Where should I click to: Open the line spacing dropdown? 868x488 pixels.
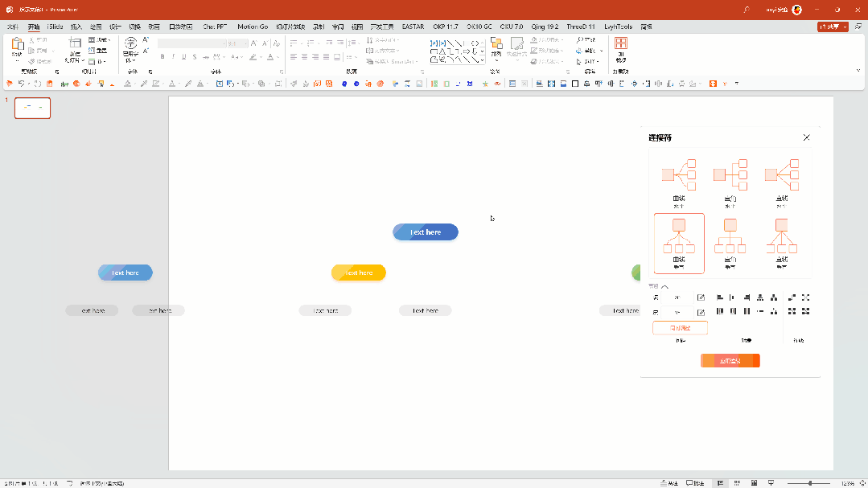pos(352,43)
